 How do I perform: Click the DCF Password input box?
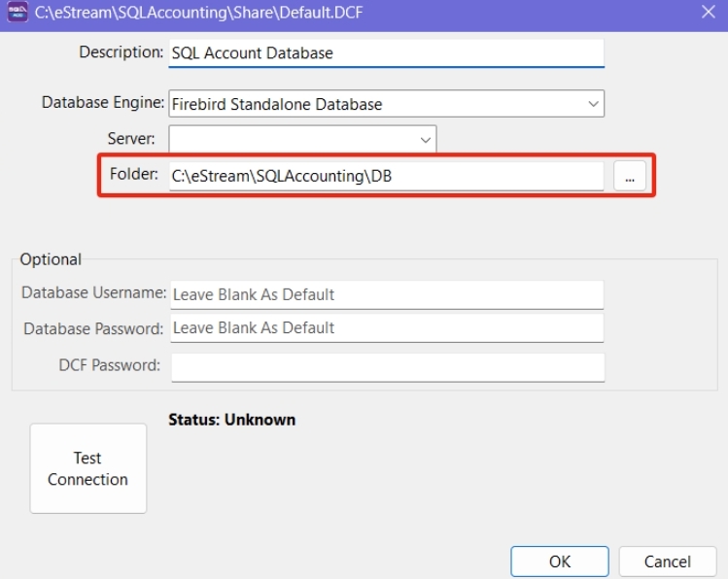click(x=386, y=366)
